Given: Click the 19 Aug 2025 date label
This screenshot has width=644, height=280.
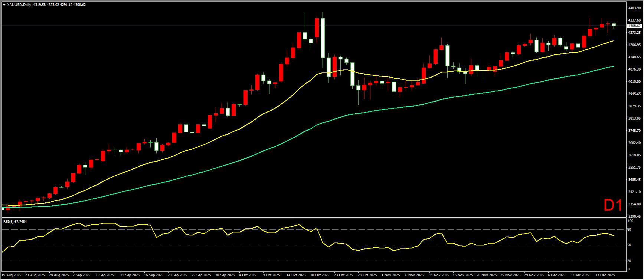Looking at the screenshot, I should tap(12, 275).
